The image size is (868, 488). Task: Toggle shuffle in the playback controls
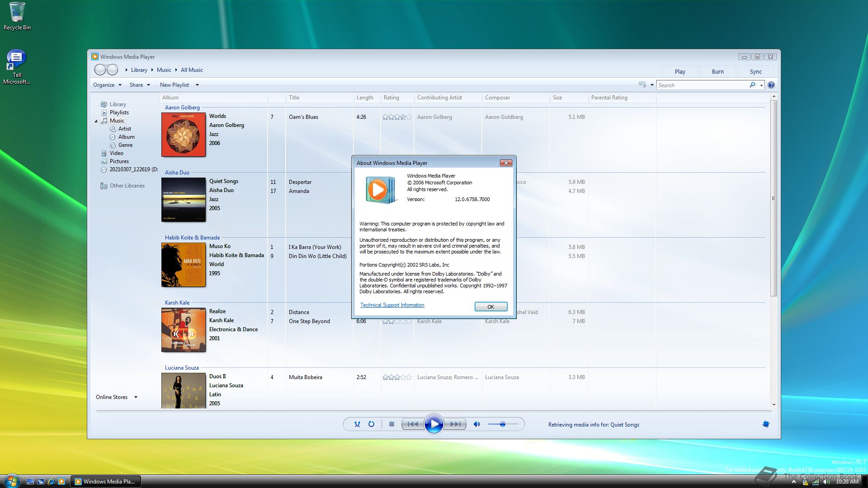(357, 424)
